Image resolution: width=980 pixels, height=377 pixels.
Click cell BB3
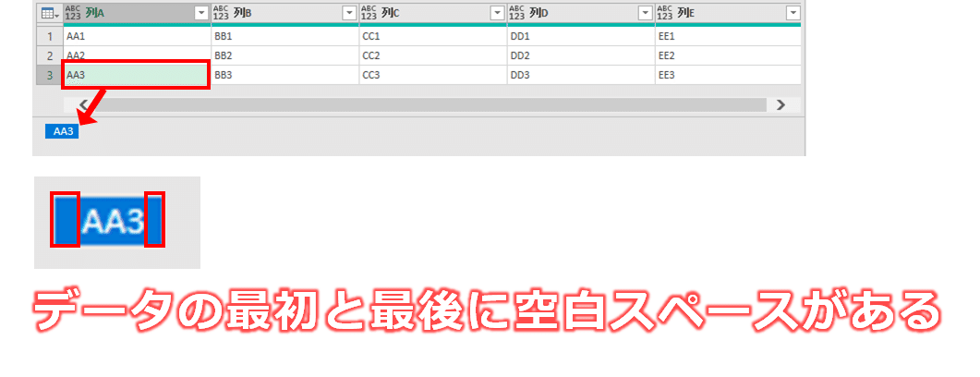point(285,75)
